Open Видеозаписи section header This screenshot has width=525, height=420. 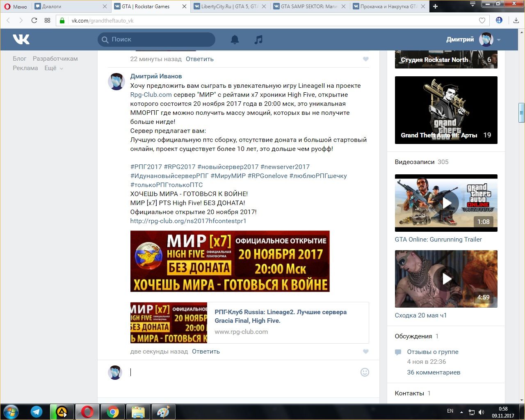(x=415, y=162)
